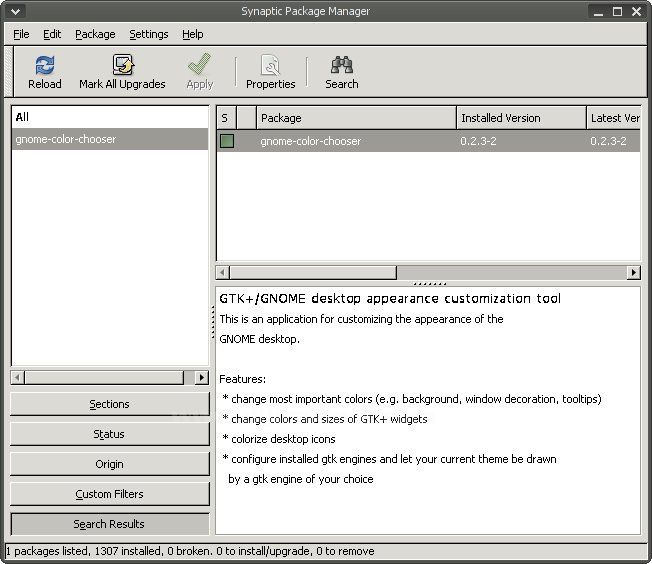Sort by Installed Version column header

coord(521,118)
